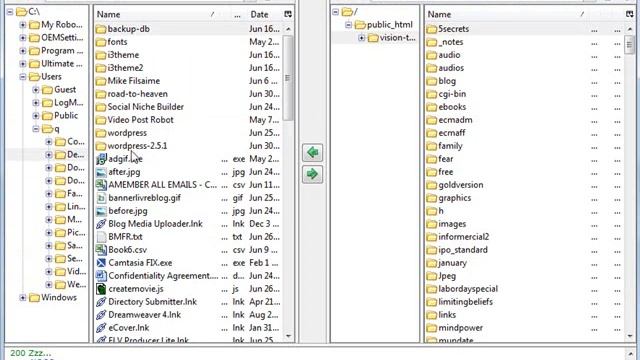The image size is (640, 360).
Task: Collapse the public_html remote tree node
Action: click(349, 25)
